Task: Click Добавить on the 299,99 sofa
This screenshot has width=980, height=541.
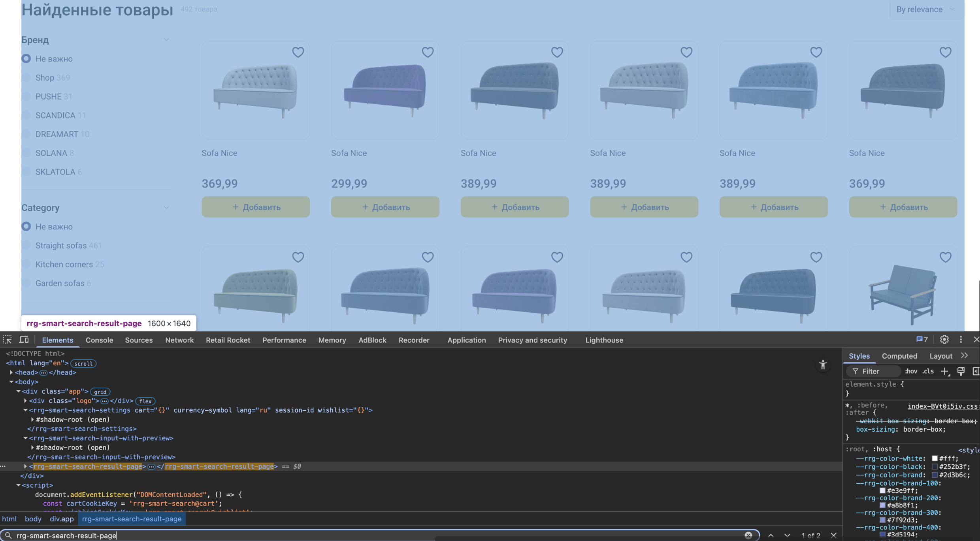Action: (385, 207)
